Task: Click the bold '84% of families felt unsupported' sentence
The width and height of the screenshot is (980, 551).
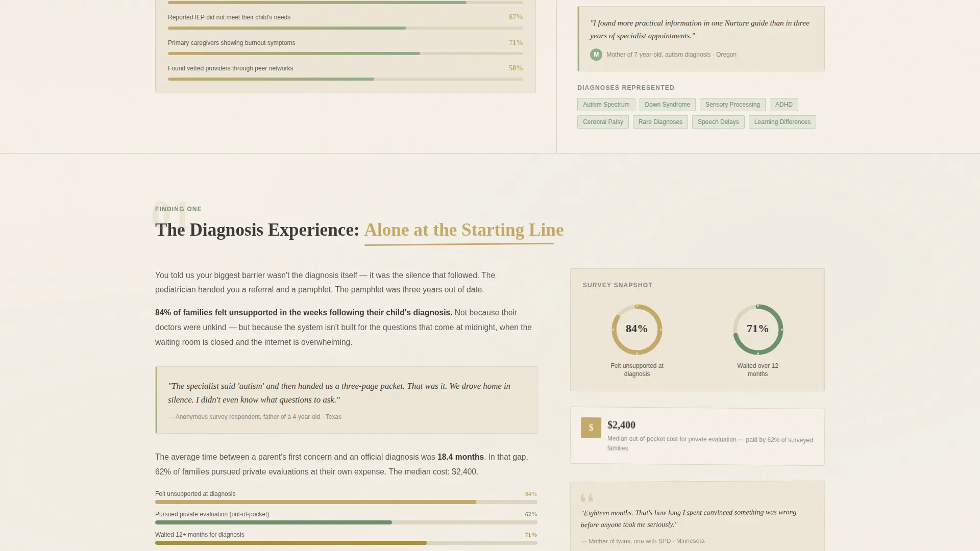Action: [x=304, y=313]
